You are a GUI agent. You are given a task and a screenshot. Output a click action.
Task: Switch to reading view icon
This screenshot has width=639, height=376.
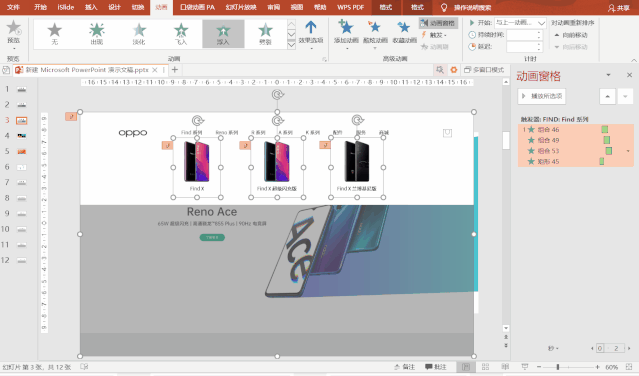point(505,367)
